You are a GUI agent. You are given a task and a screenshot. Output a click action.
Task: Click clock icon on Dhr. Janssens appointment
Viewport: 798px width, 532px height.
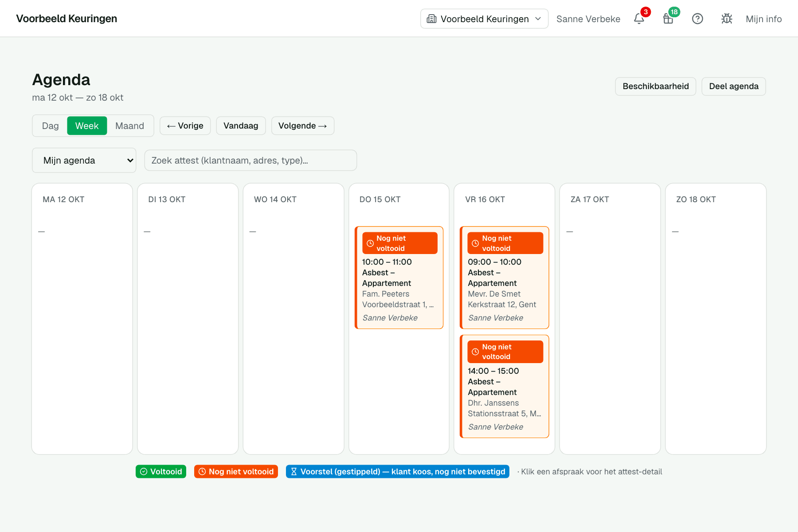click(475, 352)
